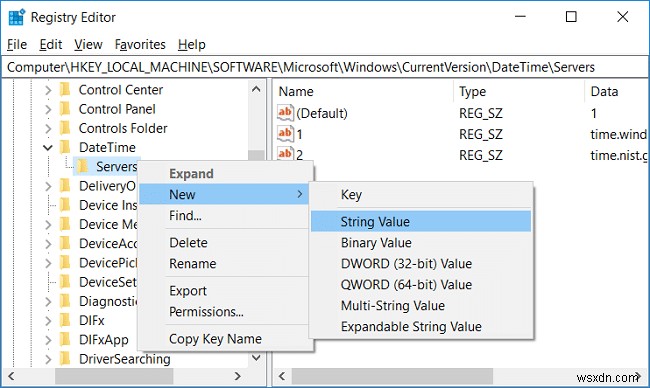Click the DIFxApp folder icon

point(65,340)
